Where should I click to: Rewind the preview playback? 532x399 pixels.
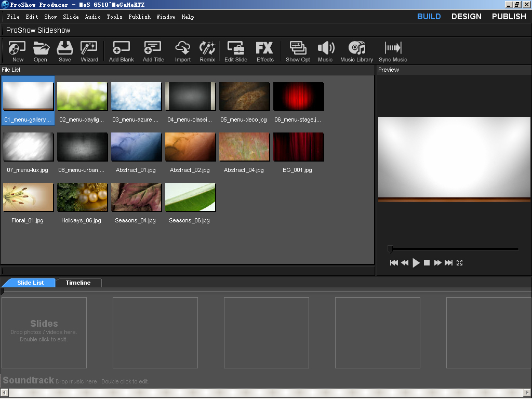tap(405, 262)
